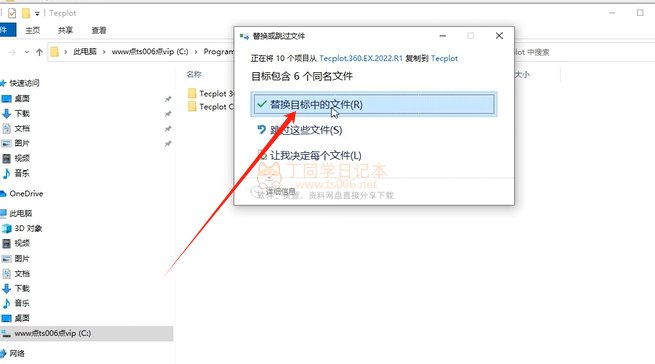655x364 pixels.
Task: Select Program breadcrumb segment in address bar
Action: click(x=218, y=52)
